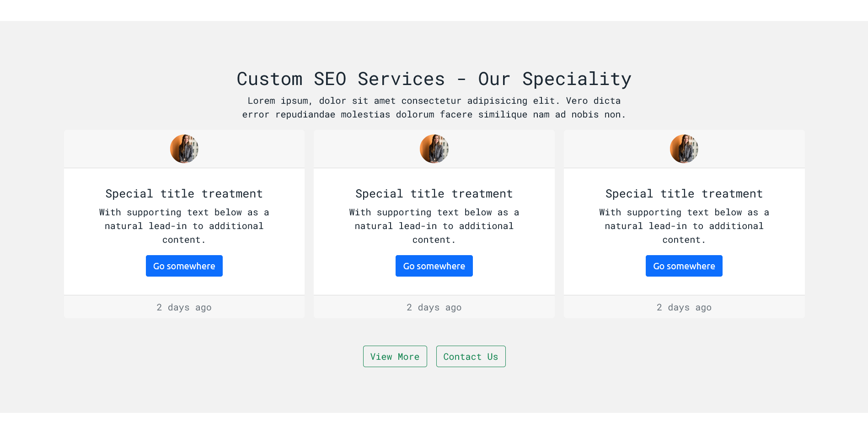868x422 pixels.
Task: Click the first card's circular avatar image
Action: (x=184, y=149)
